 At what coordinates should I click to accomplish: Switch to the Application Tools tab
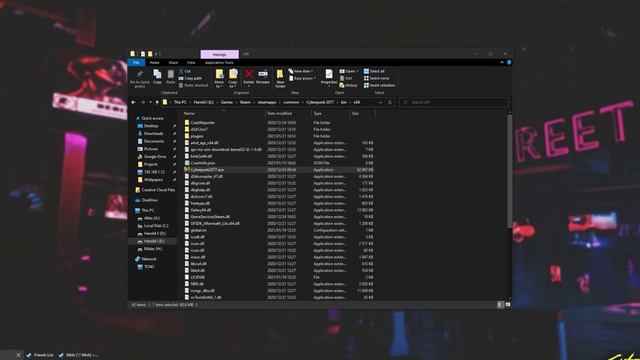tap(219, 62)
